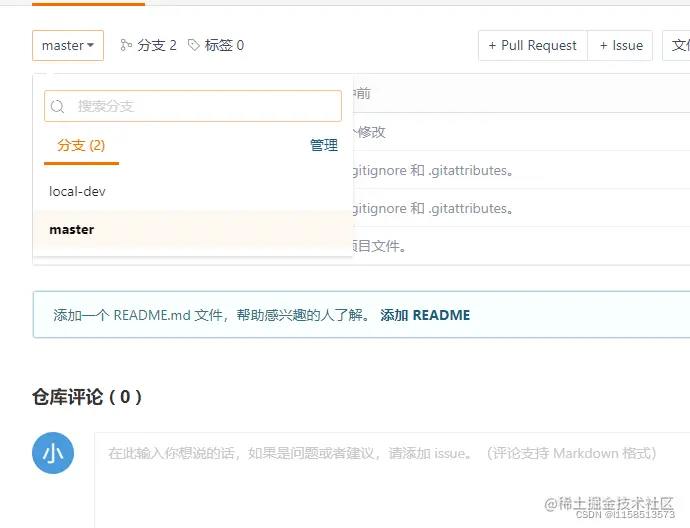Click the 修改 commit message text
The width and height of the screenshot is (690, 528).
371,132
